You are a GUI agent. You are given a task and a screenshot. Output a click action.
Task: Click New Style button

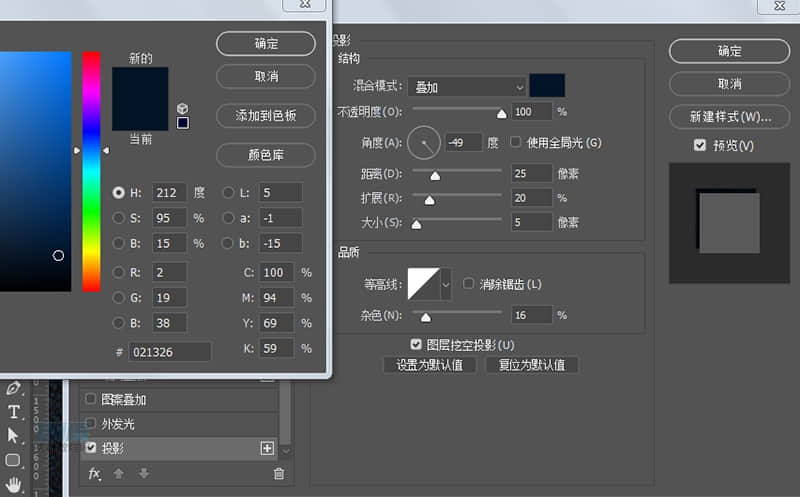tap(729, 117)
